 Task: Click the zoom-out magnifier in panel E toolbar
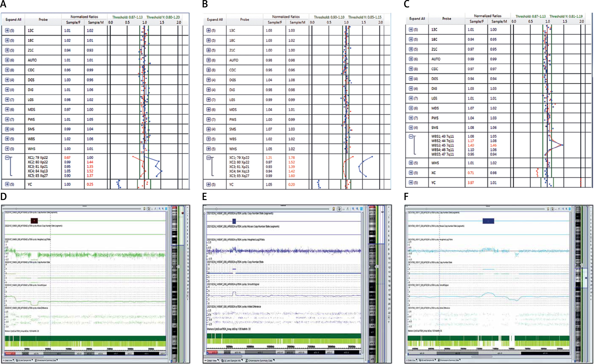(357, 209)
